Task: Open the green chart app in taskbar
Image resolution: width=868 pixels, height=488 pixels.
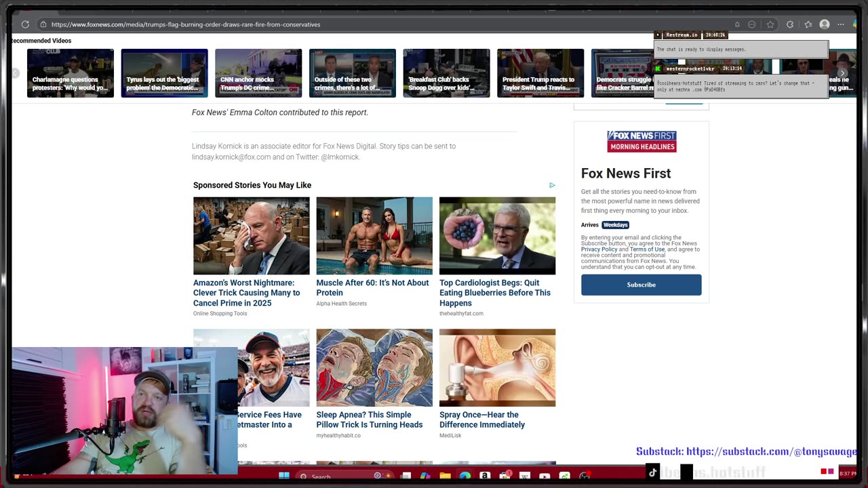Action: coord(564,476)
